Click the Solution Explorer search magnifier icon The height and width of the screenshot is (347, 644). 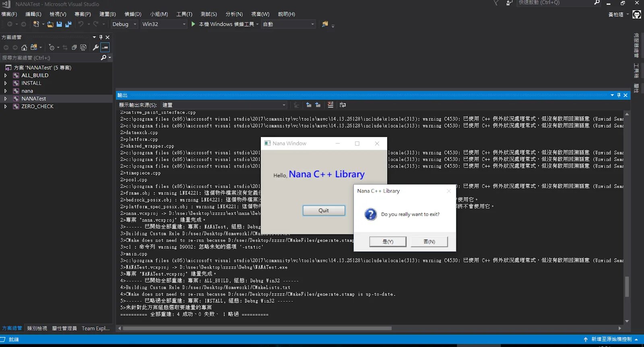pyautogui.click(x=104, y=58)
